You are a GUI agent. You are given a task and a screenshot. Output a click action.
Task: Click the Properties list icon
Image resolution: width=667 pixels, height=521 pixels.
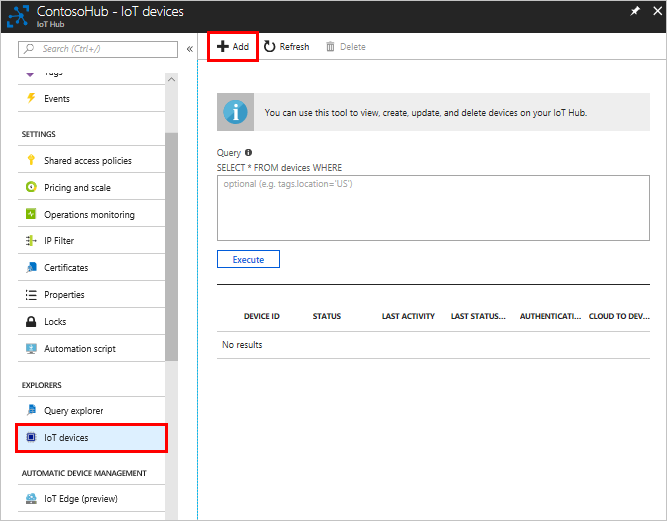[x=31, y=294]
